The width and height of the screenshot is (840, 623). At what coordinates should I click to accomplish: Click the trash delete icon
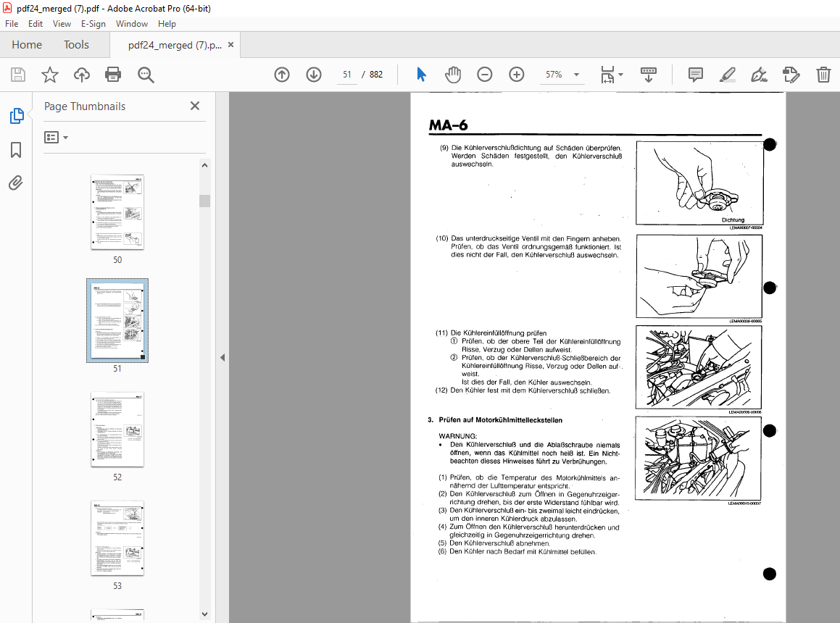coord(823,75)
